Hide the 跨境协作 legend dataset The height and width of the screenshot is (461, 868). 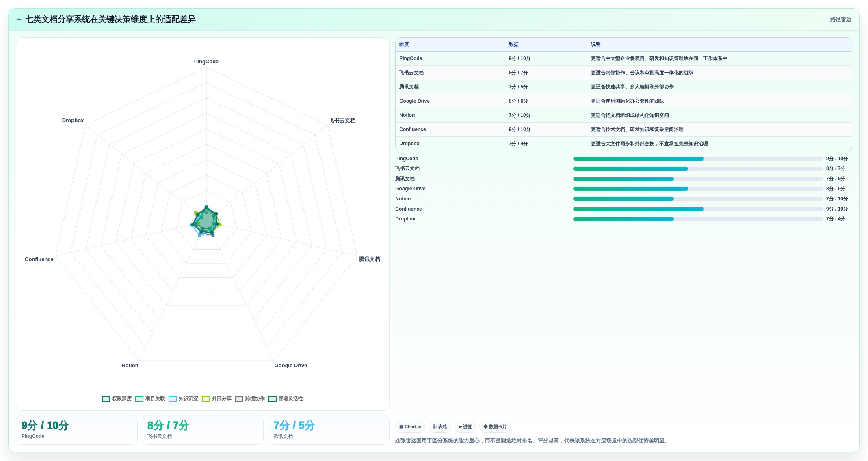[250, 399]
